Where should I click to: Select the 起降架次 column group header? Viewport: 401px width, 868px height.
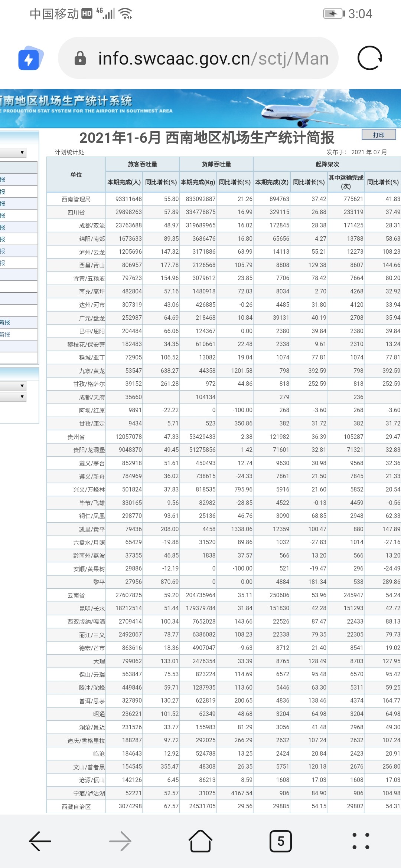pyautogui.click(x=327, y=164)
